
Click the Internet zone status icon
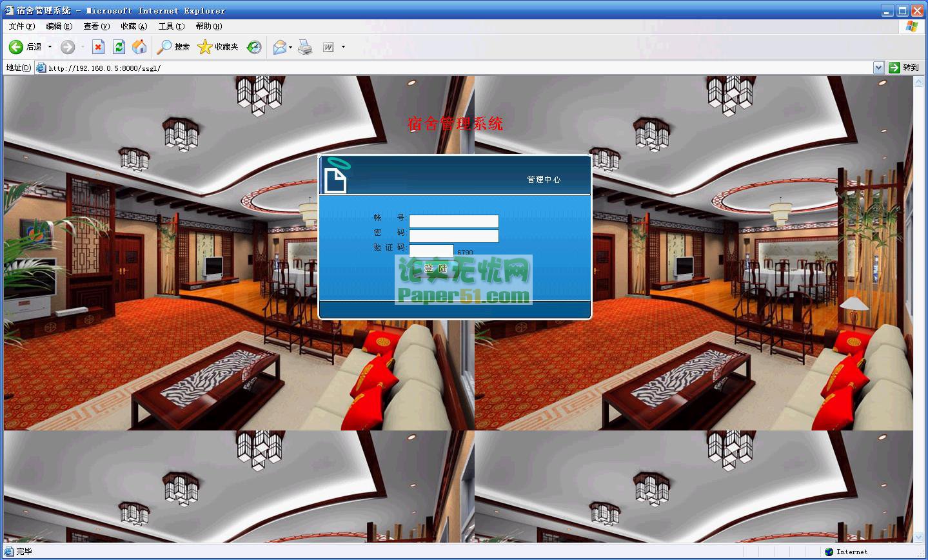(x=829, y=552)
